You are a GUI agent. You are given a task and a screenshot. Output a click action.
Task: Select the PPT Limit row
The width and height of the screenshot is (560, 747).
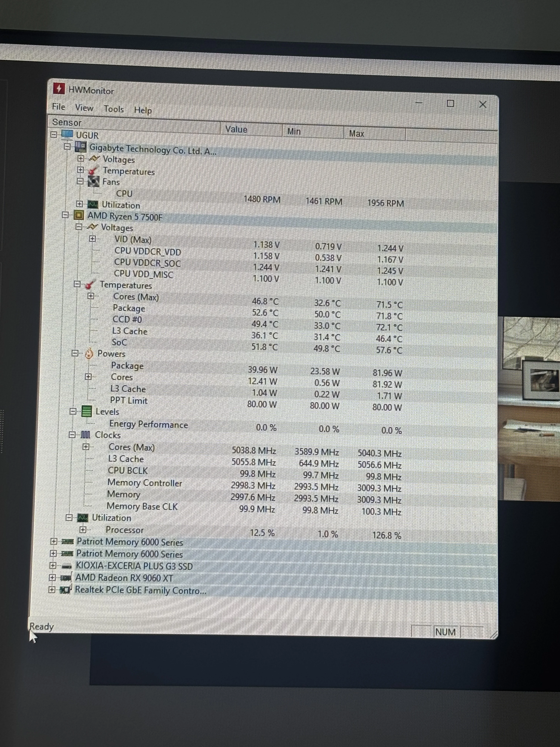click(129, 401)
